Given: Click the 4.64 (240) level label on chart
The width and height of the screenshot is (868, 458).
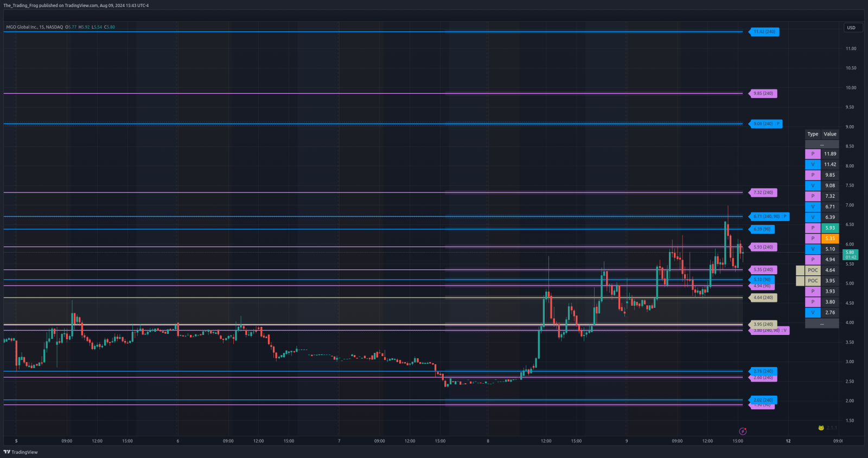Looking at the screenshot, I should point(763,298).
